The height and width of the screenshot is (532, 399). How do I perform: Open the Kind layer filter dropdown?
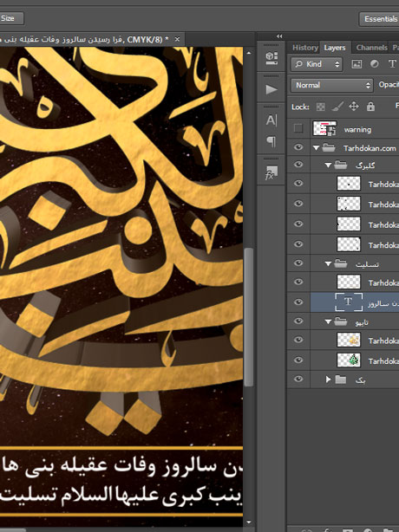point(317,64)
